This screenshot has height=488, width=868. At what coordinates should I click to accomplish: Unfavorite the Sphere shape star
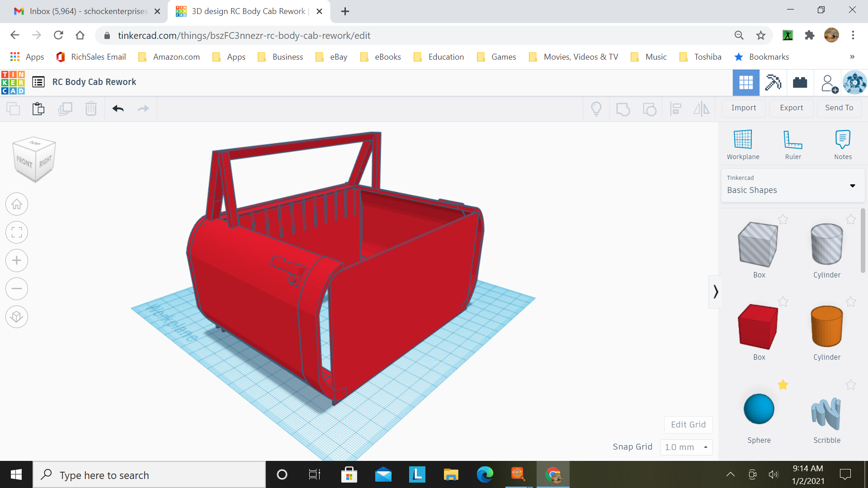tap(783, 385)
